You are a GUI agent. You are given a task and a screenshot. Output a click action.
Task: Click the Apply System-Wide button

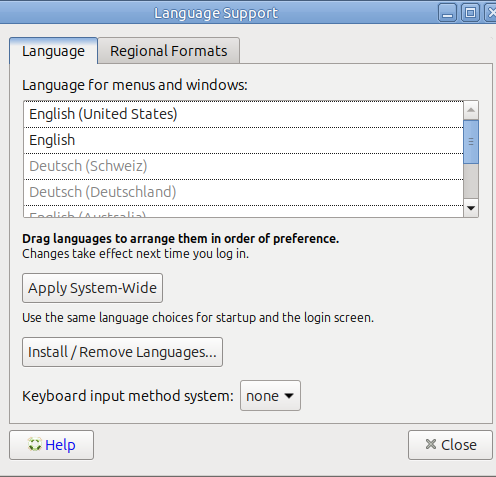(x=92, y=288)
